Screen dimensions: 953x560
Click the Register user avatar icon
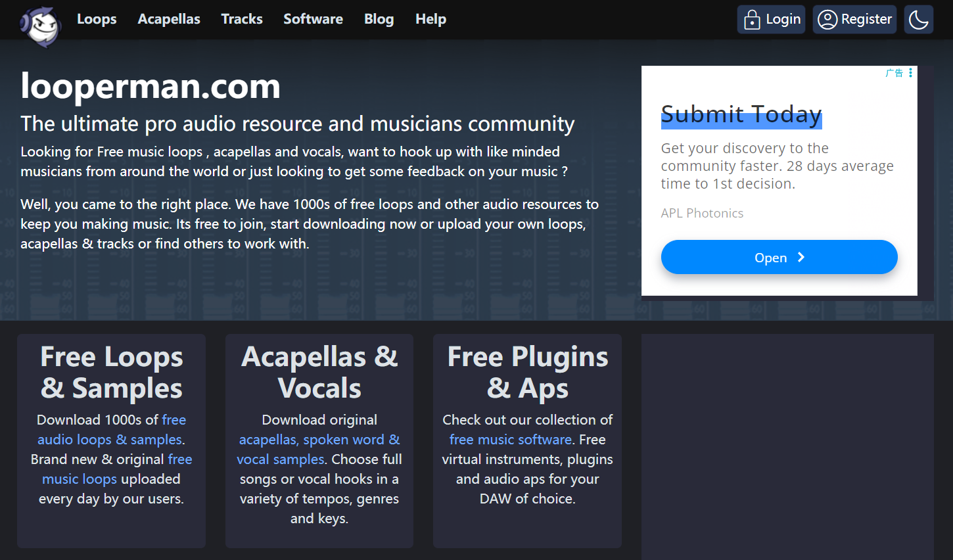point(827,20)
